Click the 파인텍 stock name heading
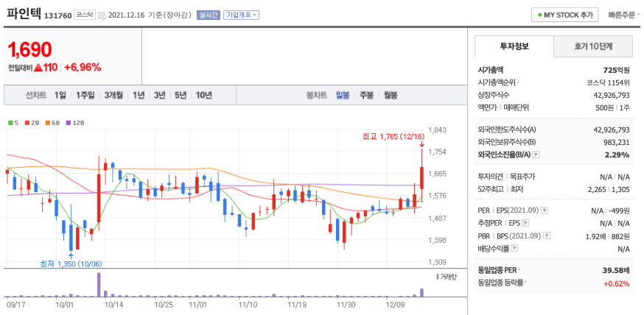Screen dimensions: 644x315 [24, 15]
